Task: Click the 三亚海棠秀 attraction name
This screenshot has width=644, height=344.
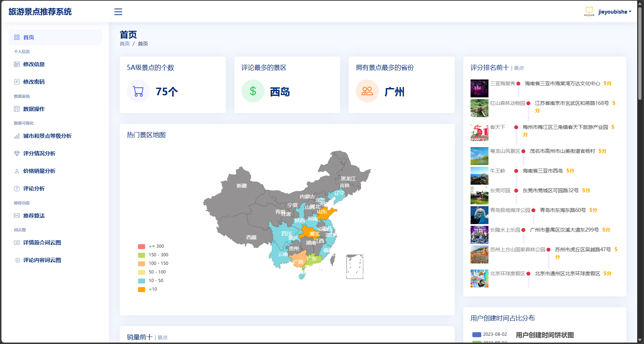Action: click(503, 83)
